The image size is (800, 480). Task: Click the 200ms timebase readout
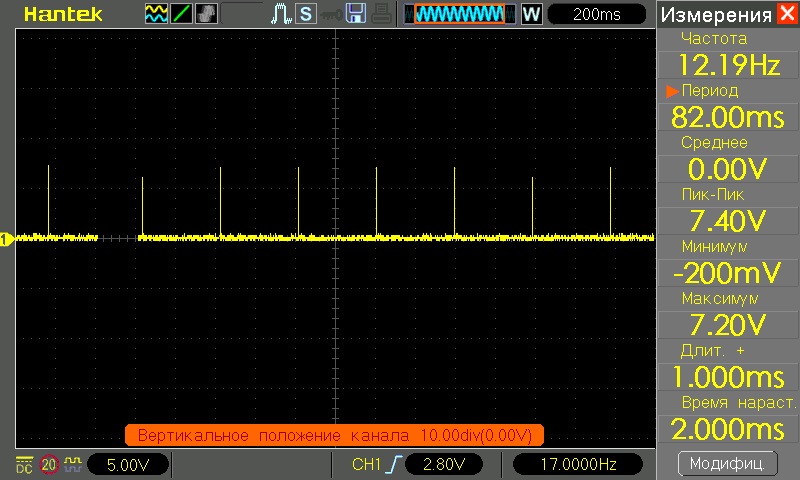596,14
